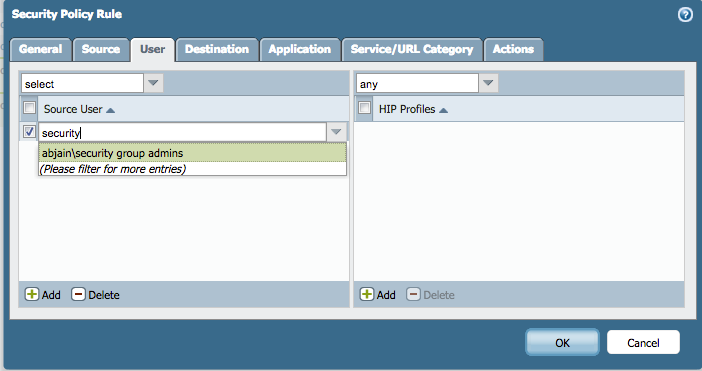This screenshot has height=371, width=702.
Task: Click green plus Add under HIP Profiles
Action: 377,294
